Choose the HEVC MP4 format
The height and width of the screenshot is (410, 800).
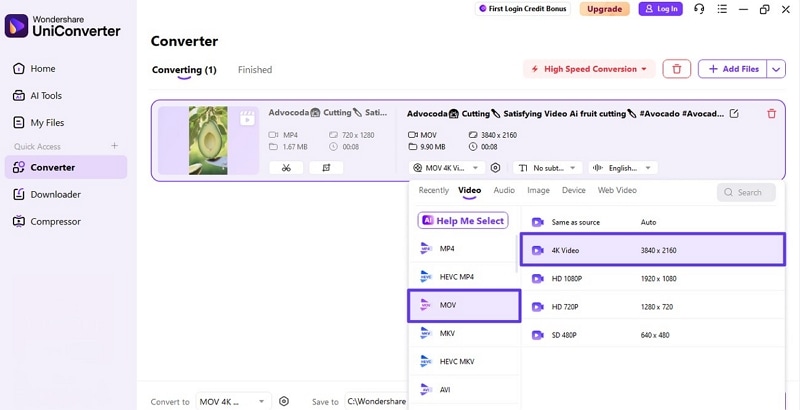click(x=464, y=276)
